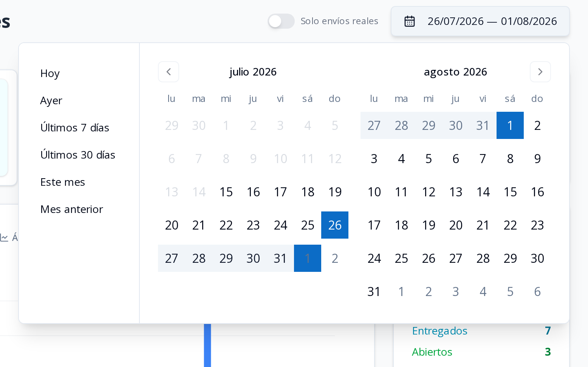Image resolution: width=588 pixels, height=367 pixels.
Task: Select 'Este mes' quick range
Action: tap(63, 182)
